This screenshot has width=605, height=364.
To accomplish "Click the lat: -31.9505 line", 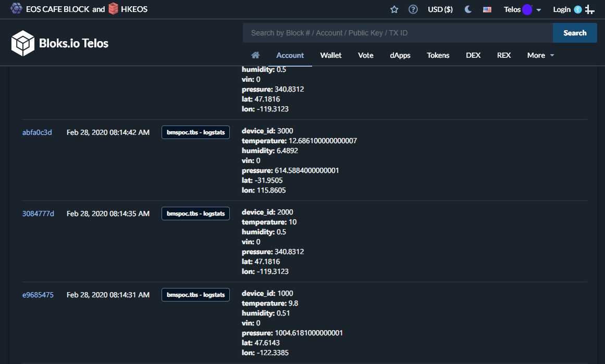I will tap(262, 181).
